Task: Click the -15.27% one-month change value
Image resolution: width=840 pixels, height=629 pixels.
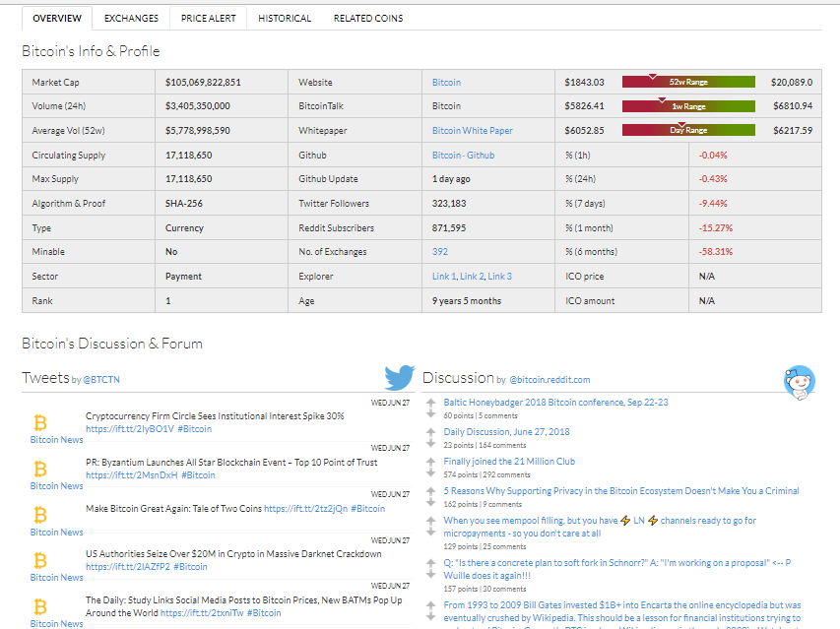Action: tap(716, 228)
